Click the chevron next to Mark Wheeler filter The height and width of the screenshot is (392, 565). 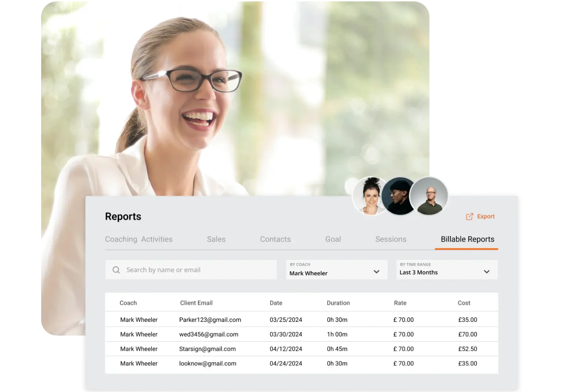tap(377, 272)
